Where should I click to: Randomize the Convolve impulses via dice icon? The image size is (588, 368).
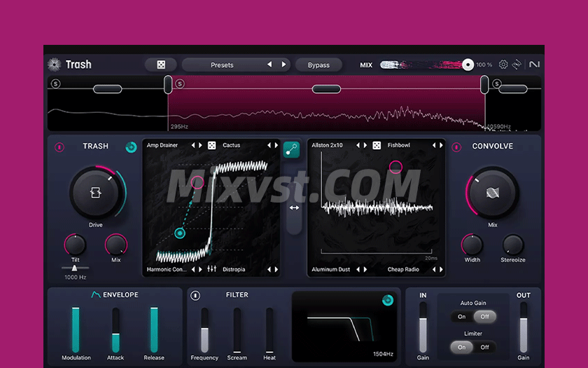[x=377, y=145]
